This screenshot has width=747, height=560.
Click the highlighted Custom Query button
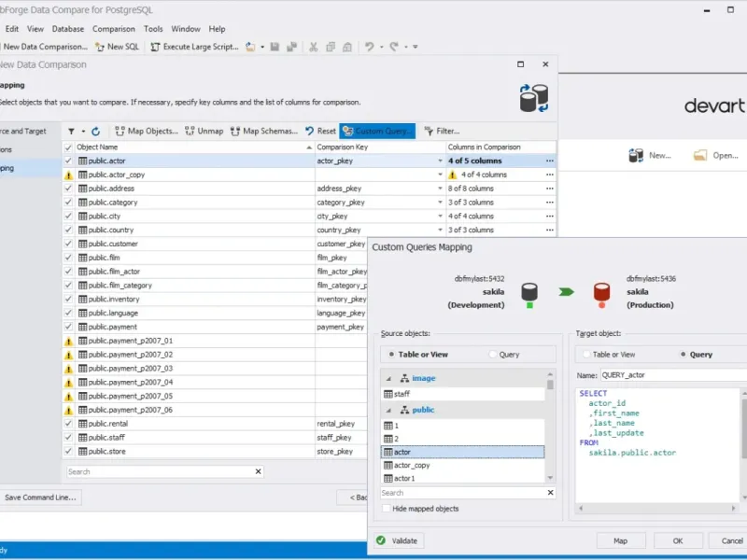(377, 131)
